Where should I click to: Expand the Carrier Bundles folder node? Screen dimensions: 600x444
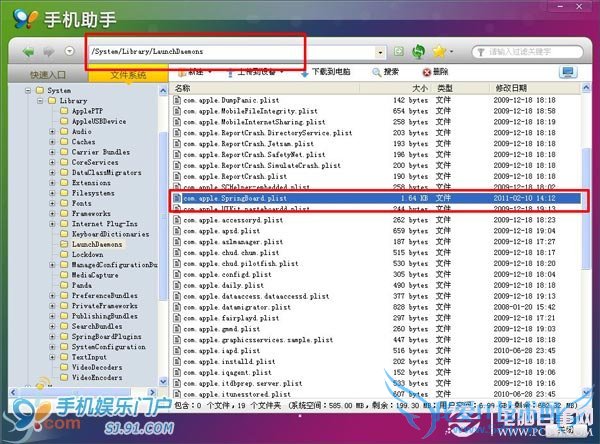pos(52,152)
